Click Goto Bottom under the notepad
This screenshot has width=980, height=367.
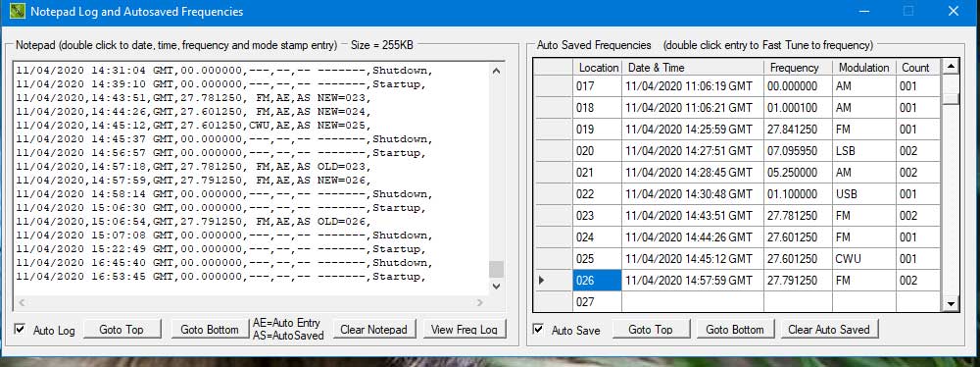[x=210, y=330]
